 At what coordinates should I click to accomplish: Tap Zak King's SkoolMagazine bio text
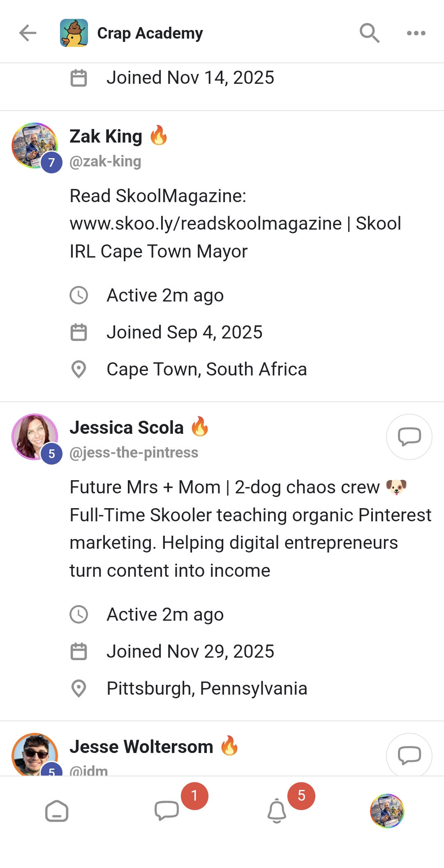[x=235, y=223]
